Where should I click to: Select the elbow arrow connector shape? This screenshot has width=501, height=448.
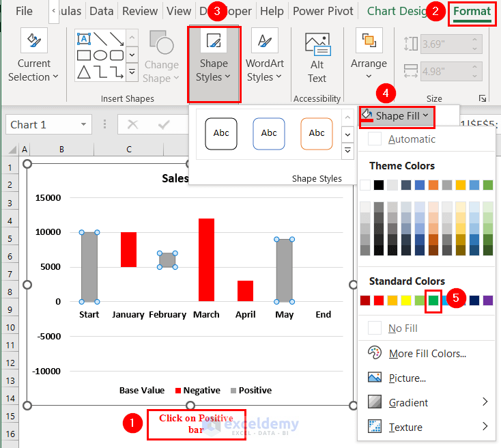click(117, 72)
